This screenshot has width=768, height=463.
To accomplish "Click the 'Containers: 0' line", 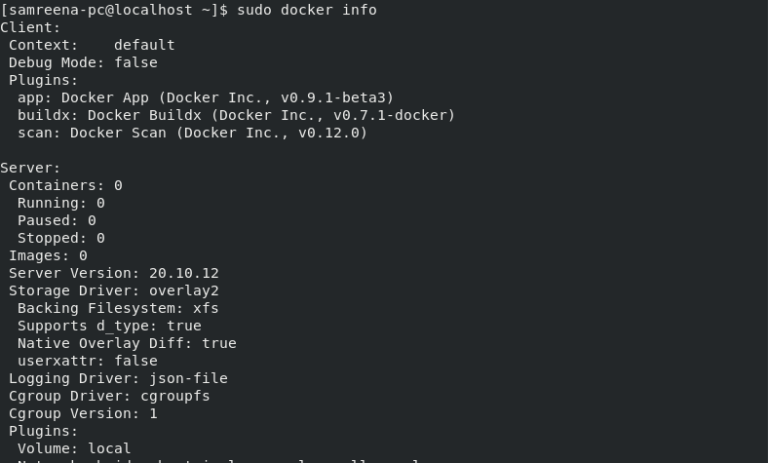I will [x=66, y=185].
